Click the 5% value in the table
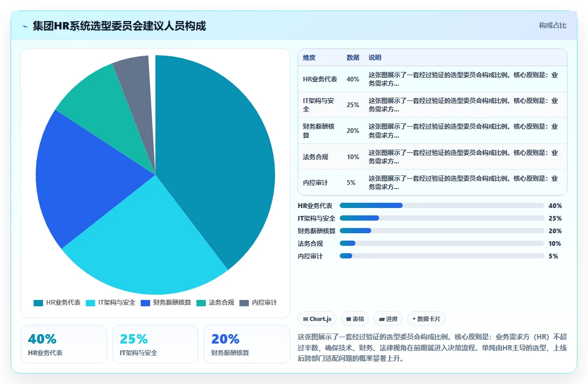Viewport: 588px width, 384px height. pyautogui.click(x=351, y=183)
